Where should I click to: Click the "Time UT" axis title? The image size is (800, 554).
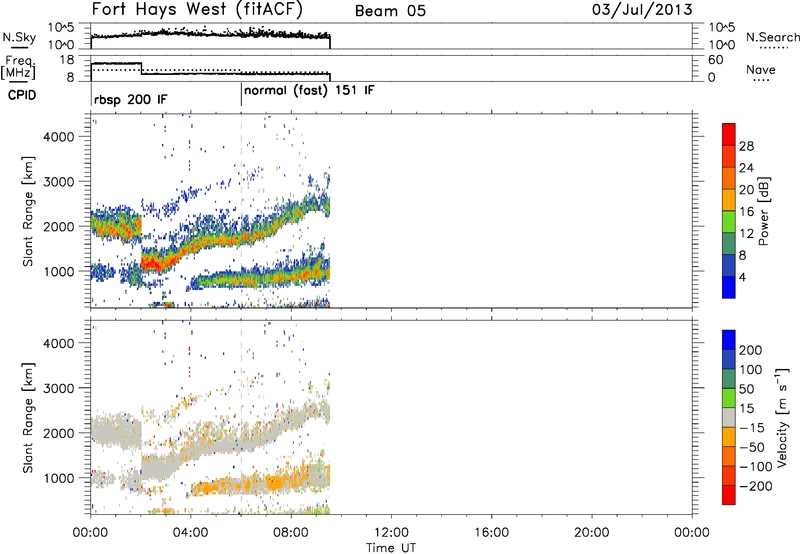(391, 548)
